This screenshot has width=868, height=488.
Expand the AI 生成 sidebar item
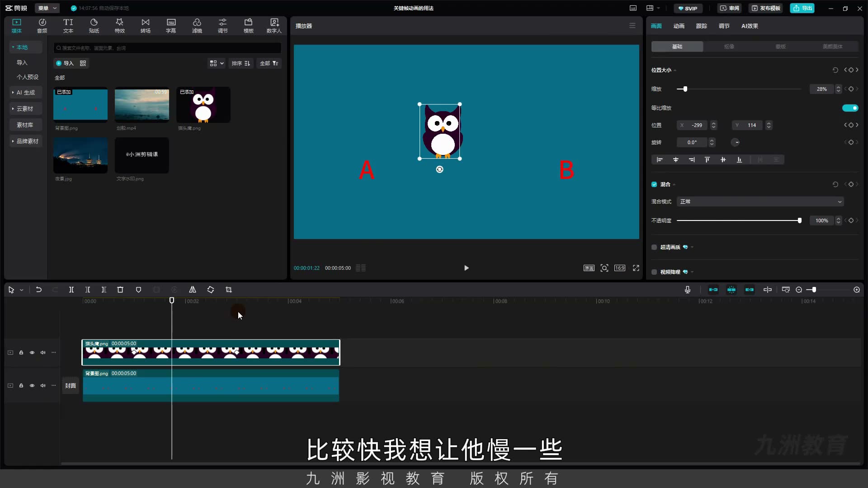(x=26, y=93)
